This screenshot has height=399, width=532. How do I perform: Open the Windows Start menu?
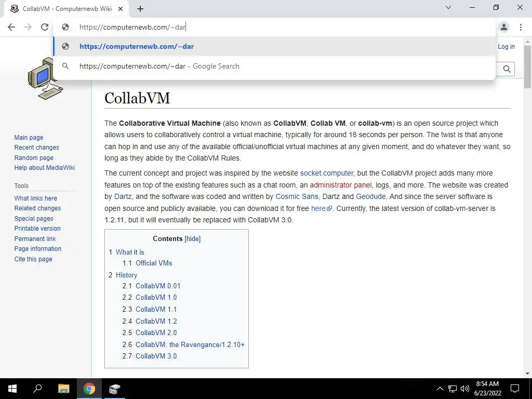pyautogui.click(x=12, y=389)
